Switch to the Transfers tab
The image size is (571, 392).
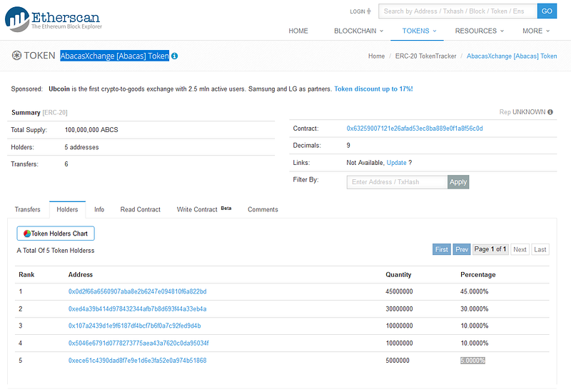(x=28, y=209)
